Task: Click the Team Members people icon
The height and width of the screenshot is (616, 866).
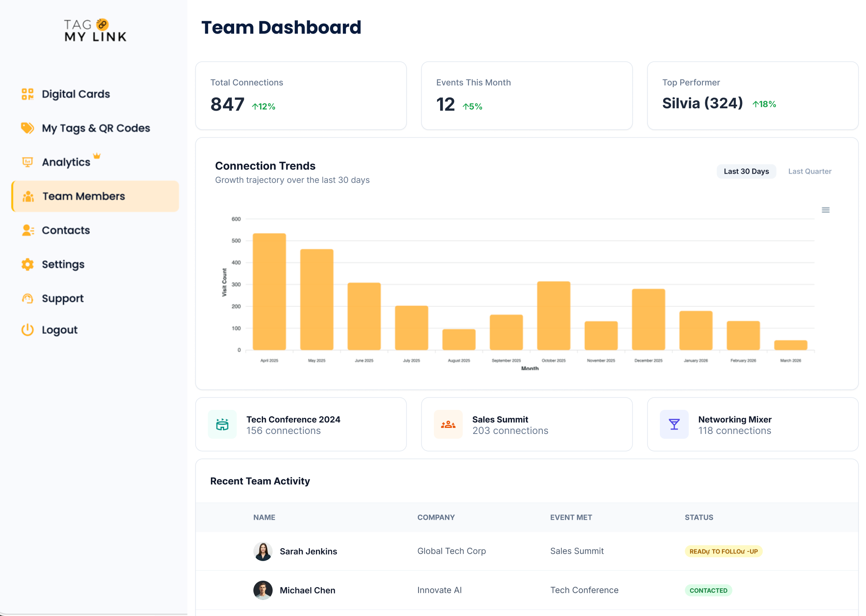Action: pyautogui.click(x=27, y=196)
